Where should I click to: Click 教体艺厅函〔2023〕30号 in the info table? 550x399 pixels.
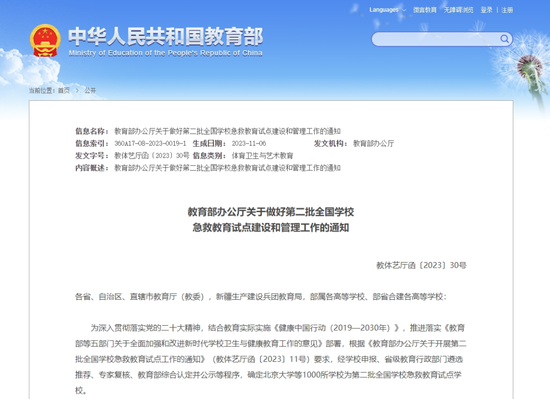[x=152, y=156]
